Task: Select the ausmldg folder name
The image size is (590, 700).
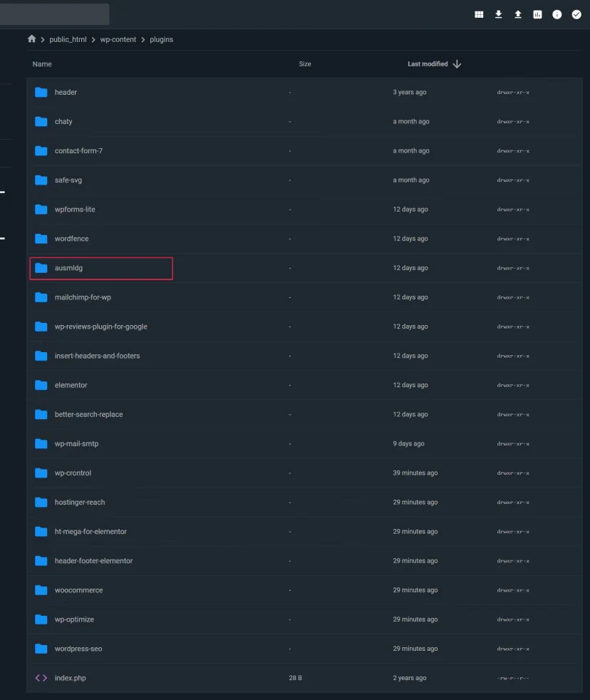Action: pyautogui.click(x=68, y=268)
